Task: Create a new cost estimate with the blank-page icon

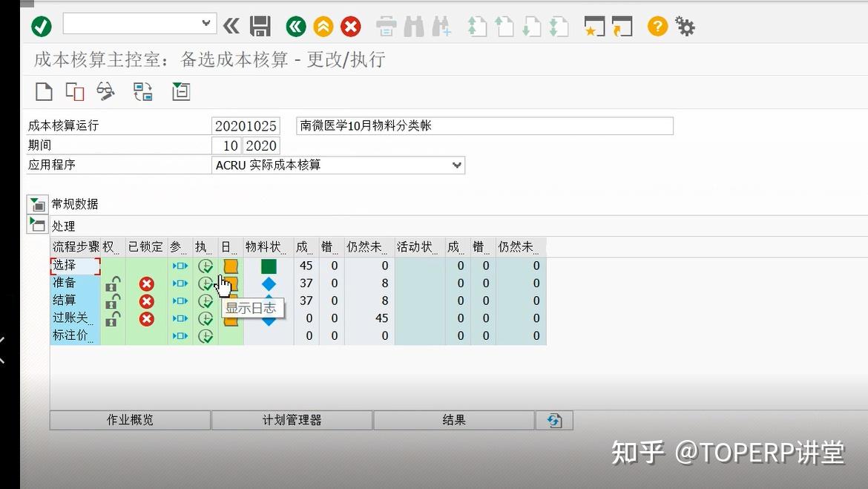Action: (x=43, y=91)
